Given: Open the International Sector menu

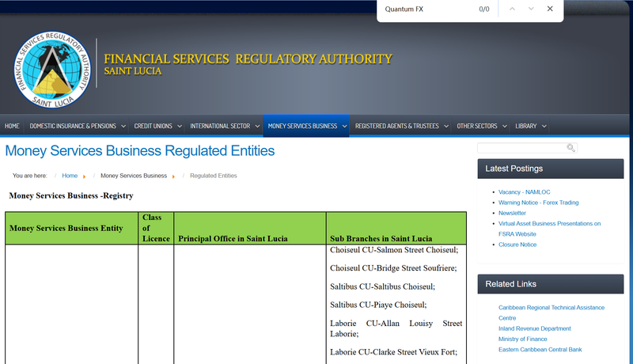Looking at the screenshot, I should [x=220, y=126].
